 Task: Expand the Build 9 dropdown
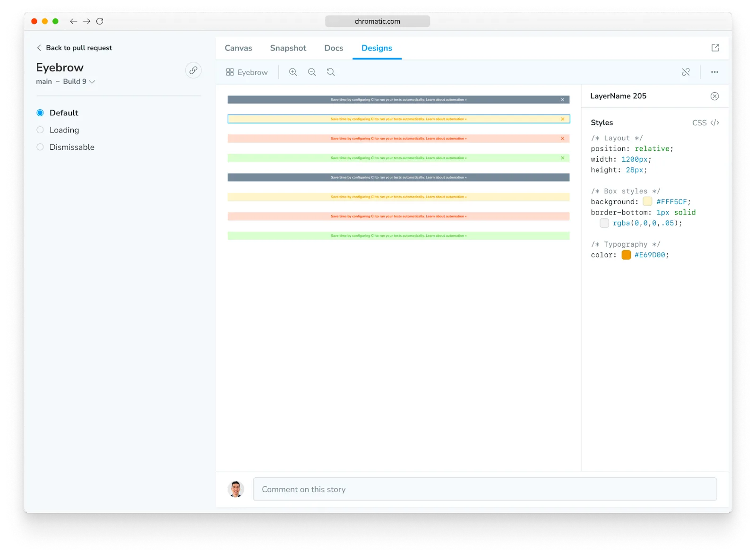79,81
